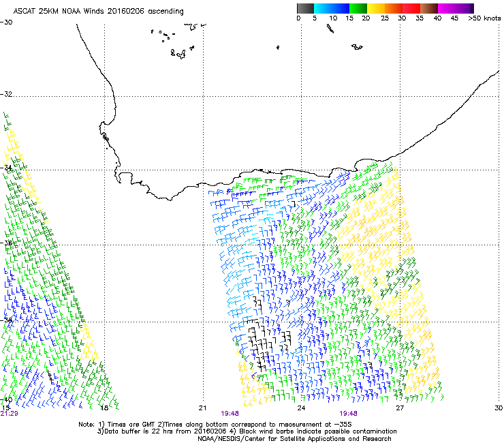The image size is (504, 443).
Task: Click the purple '21:29' swath time label
Action: 9,414
